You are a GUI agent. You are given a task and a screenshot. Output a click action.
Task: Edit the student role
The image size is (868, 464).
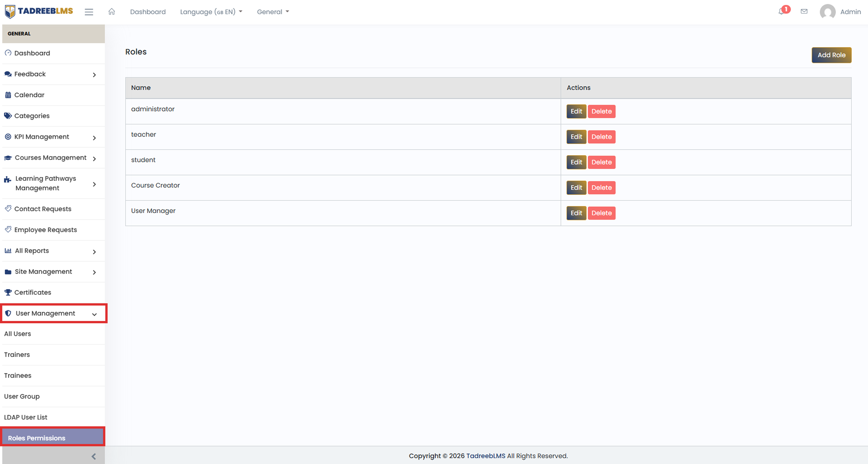(576, 162)
